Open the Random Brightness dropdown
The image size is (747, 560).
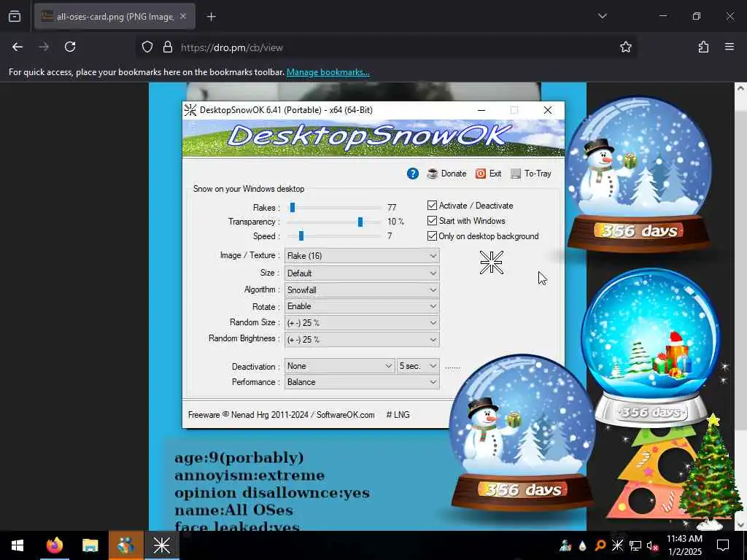pos(362,339)
